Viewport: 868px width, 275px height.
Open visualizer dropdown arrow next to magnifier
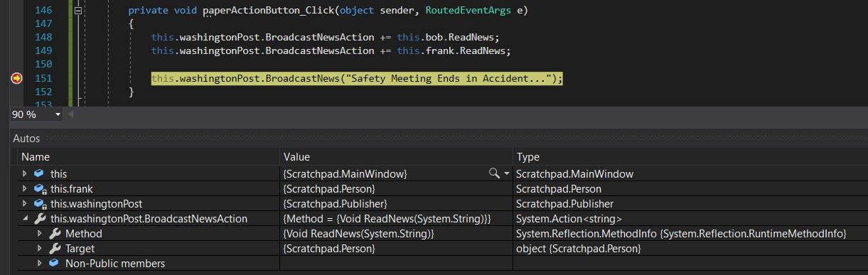[x=506, y=174]
